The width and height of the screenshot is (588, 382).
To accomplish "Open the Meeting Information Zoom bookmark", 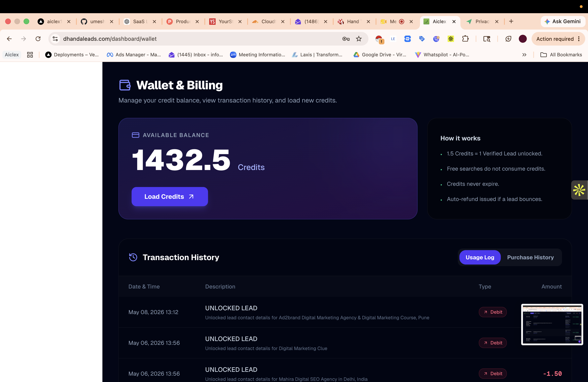I will pyautogui.click(x=257, y=55).
